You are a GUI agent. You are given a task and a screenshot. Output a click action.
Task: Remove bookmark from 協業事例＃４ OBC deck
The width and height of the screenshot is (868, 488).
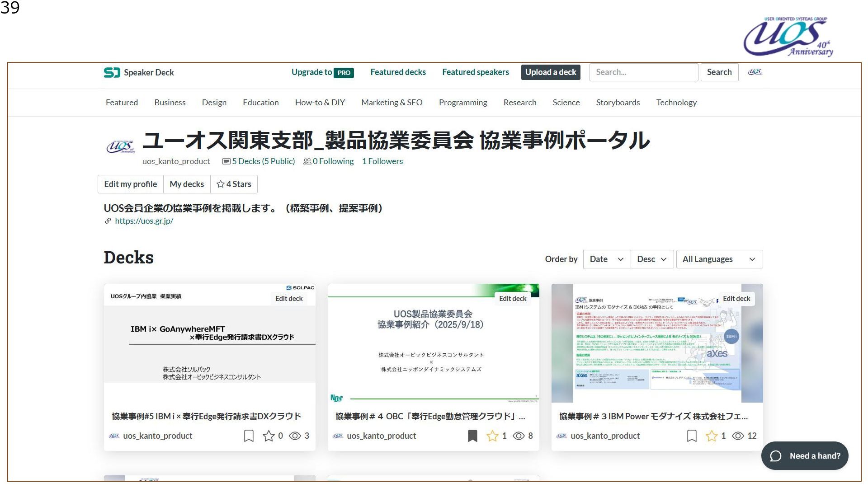pos(472,436)
